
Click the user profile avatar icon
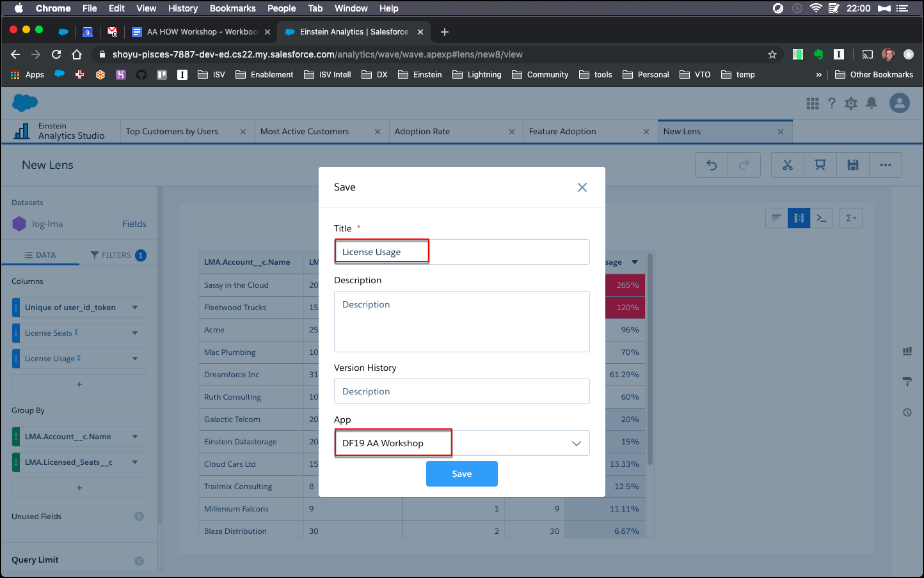[x=900, y=103]
